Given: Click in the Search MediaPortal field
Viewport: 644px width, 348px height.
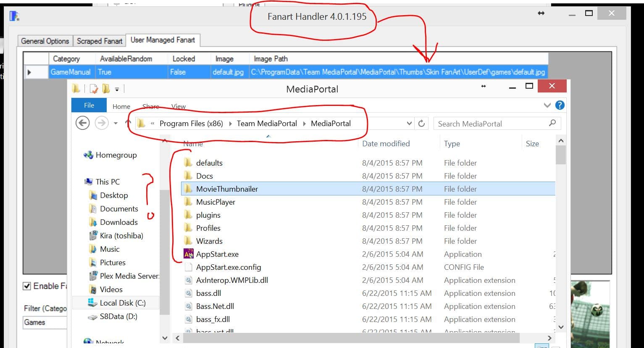Looking at the screenshot, I should click(x=489, y=124).
